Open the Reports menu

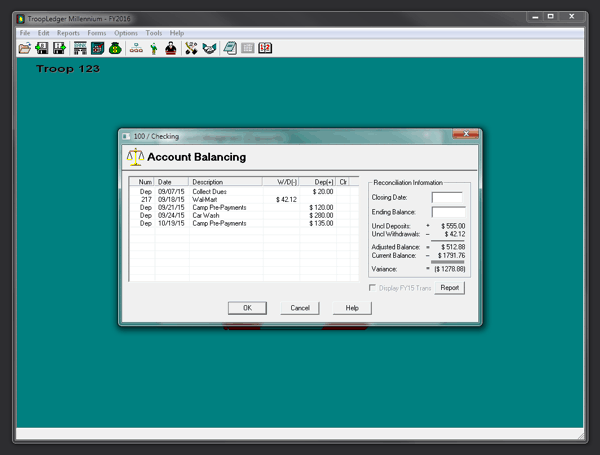point(68,33)
